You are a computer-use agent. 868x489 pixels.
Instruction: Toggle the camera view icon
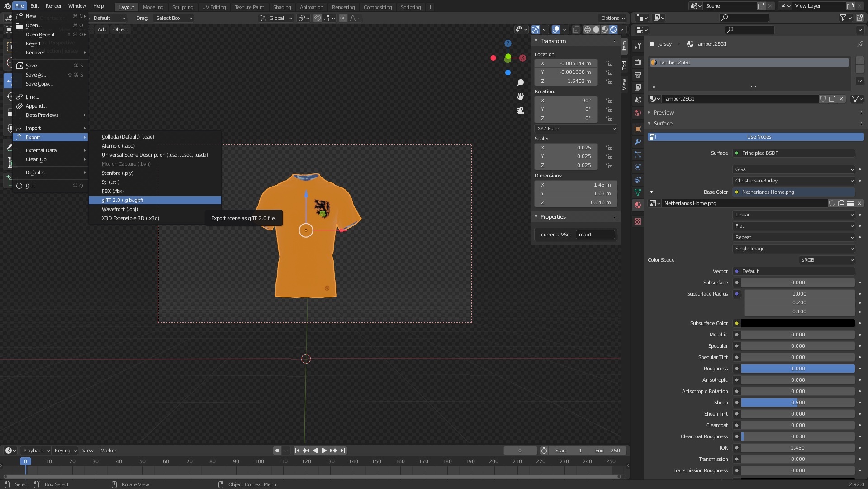[x=520, y=110]
